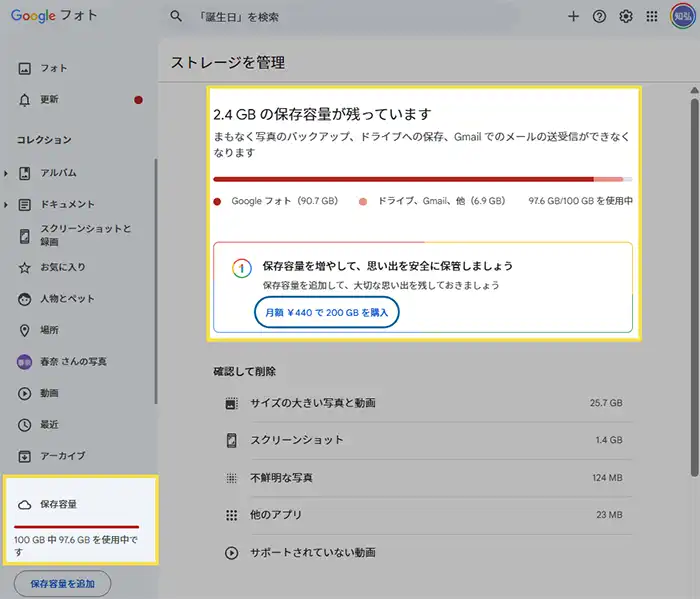Expand the アルバム tree arrow

tap(6, 173)
